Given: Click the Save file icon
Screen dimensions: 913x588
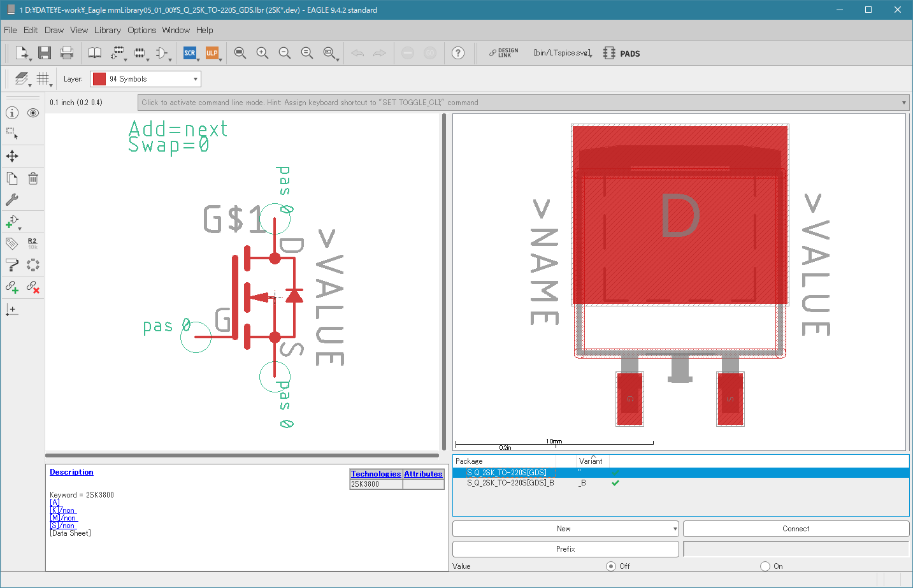Looking at the screenshot, I should click(44, 53).
